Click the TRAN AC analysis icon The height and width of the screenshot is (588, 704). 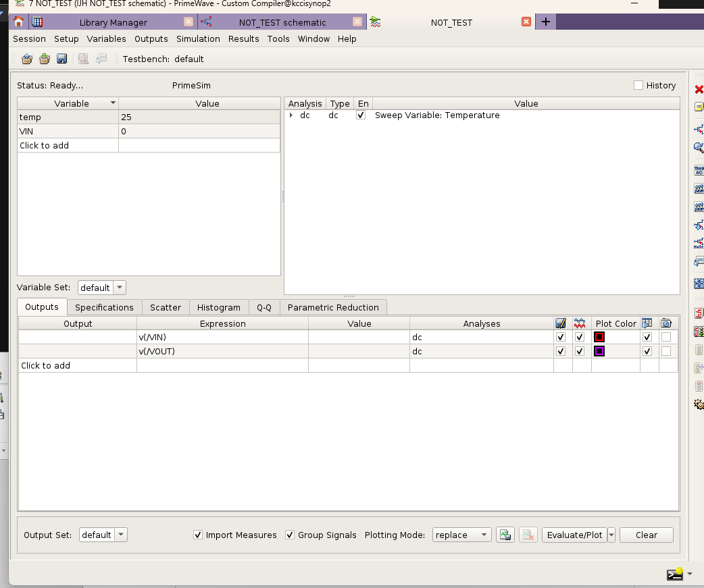point(699,170)
